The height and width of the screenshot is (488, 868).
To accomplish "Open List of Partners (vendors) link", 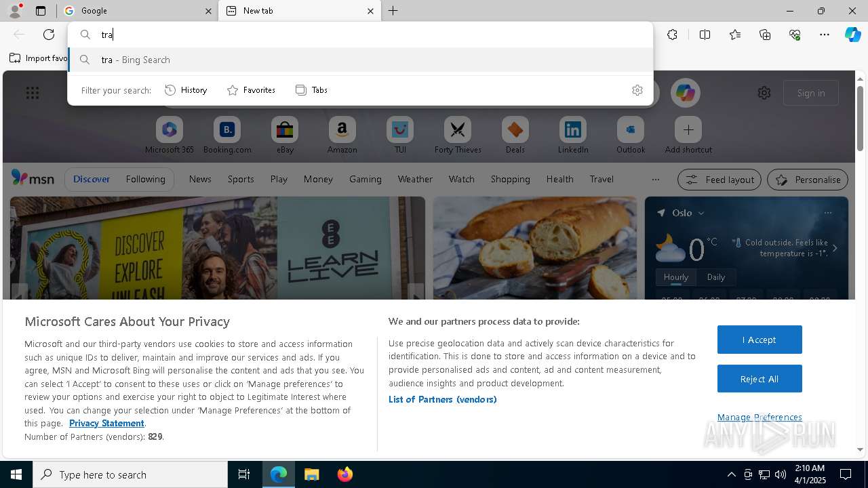I will click(x=442, y=399).
